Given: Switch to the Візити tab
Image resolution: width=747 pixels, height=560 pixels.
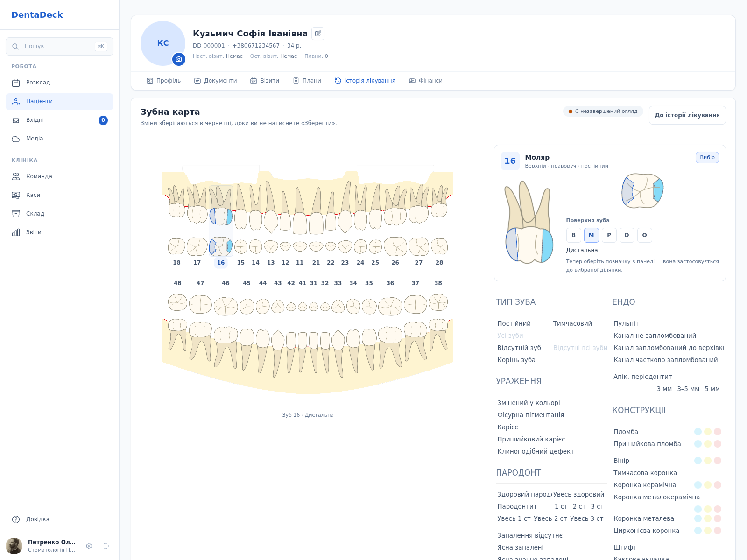Looking at the screenshot, I should [x=265, y=81].
